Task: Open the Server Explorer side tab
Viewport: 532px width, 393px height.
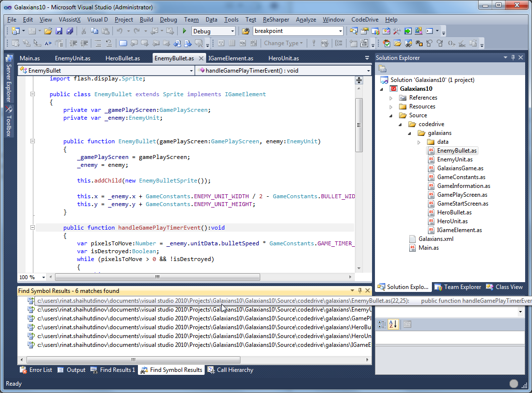Action: 9,79
